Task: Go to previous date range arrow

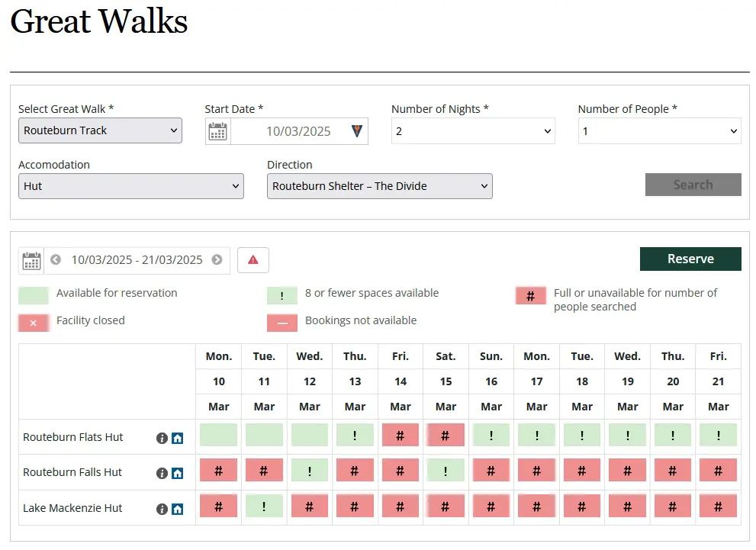Action: 56,260
